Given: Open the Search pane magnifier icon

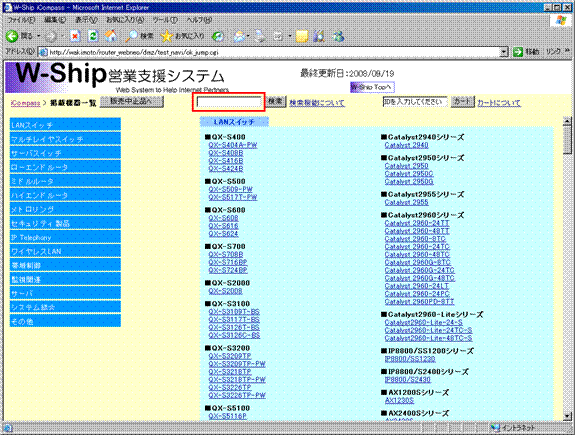Looking at the screenshot, I should (131, 36).
